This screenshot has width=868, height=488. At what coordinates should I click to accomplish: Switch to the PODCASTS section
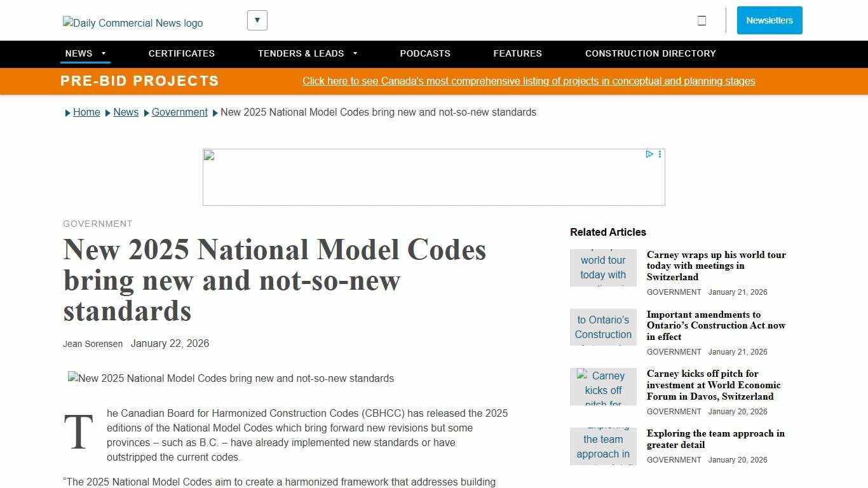tap(424, 53)
